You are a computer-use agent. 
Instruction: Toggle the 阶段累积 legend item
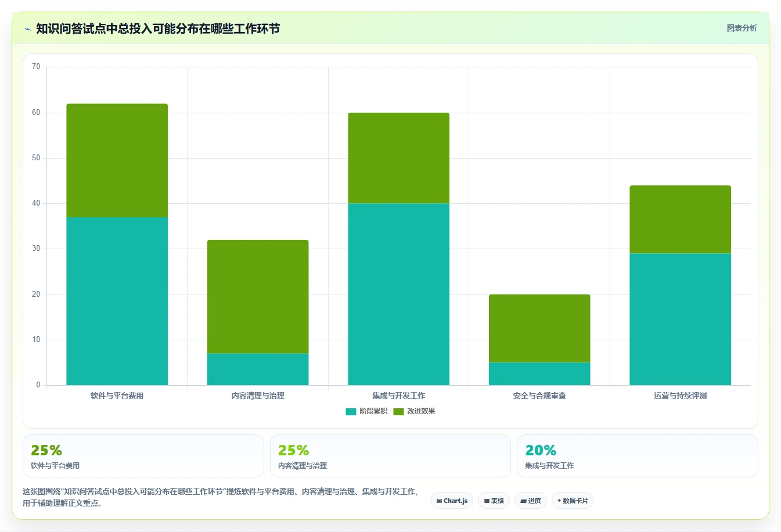(366, 411)
